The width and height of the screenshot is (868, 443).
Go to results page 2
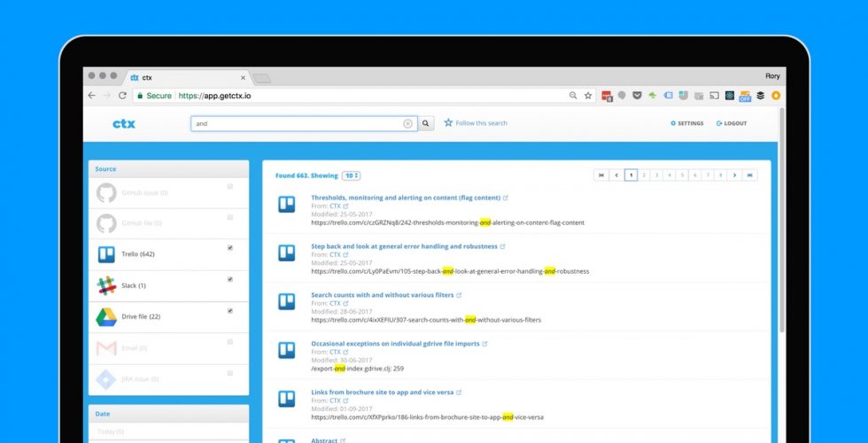[x=644, y=175]
